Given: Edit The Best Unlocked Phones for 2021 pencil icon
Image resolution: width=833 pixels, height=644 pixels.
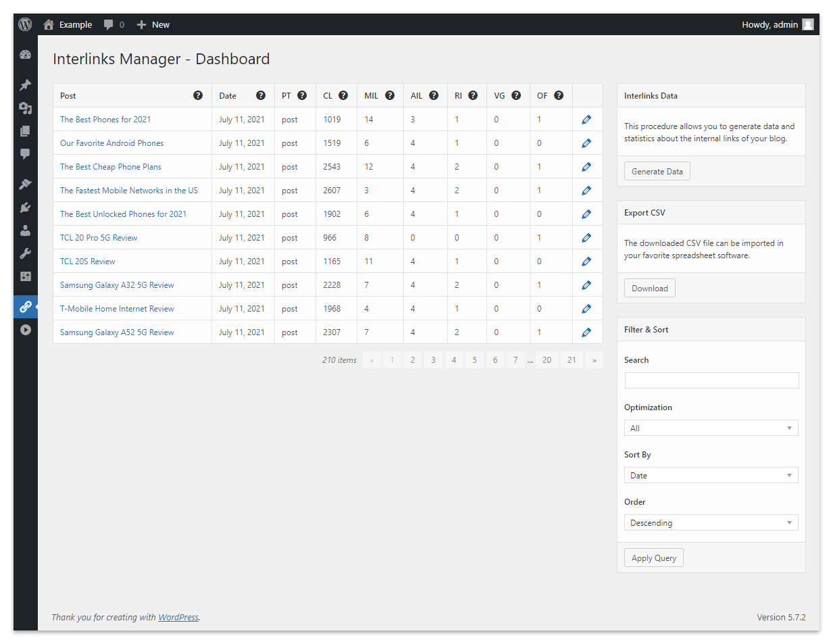Looking at the screenshot, I should [586, 214].
